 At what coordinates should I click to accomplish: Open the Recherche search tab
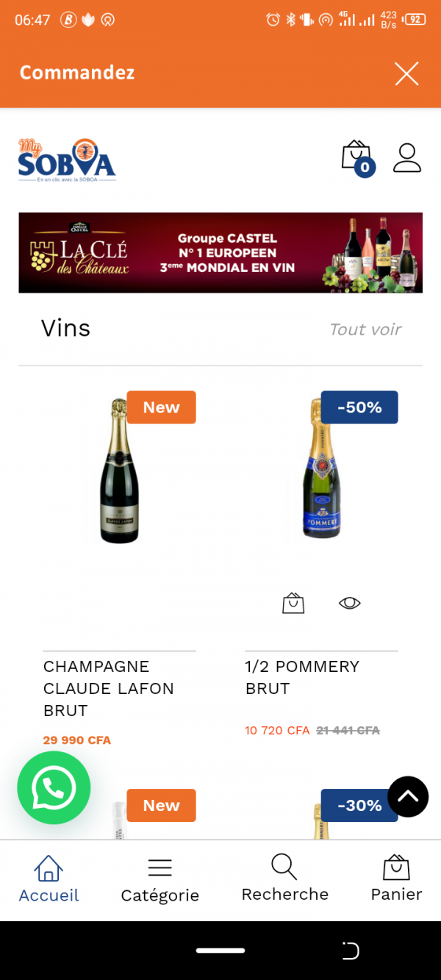click(284, 879)
